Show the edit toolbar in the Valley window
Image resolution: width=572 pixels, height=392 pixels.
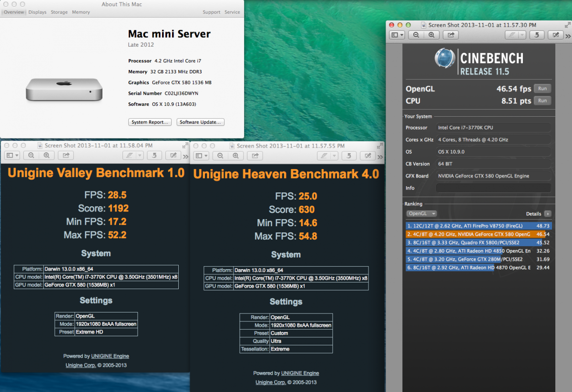[x=173, y=155]
